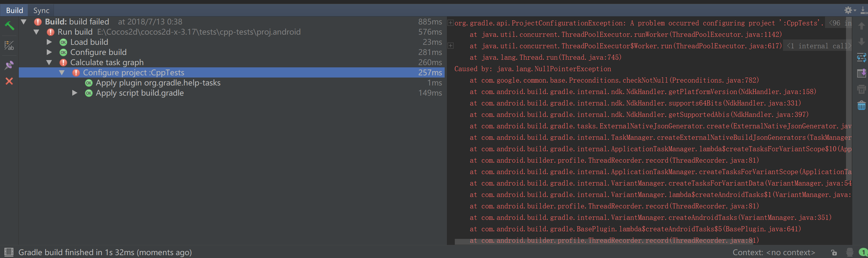Click the red X close icon
The width and height of the screenshot is (868, 258).
(x=9, y=81)
